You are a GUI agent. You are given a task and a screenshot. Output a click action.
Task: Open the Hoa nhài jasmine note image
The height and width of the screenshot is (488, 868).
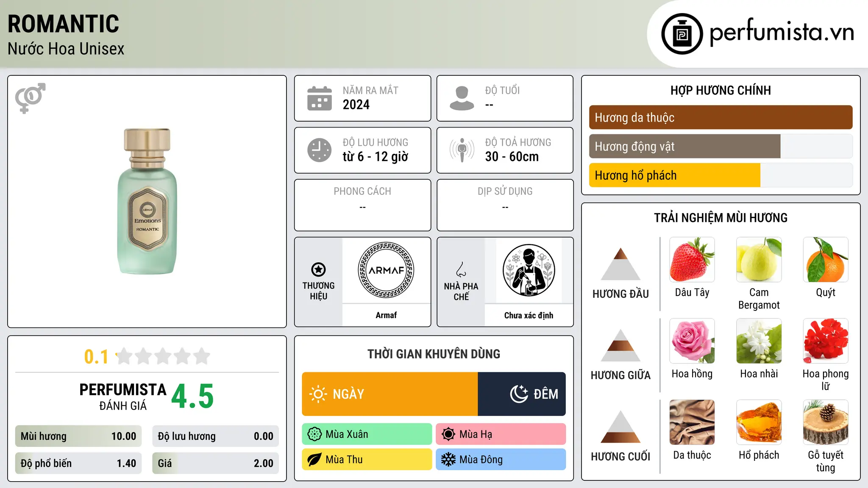759,341
